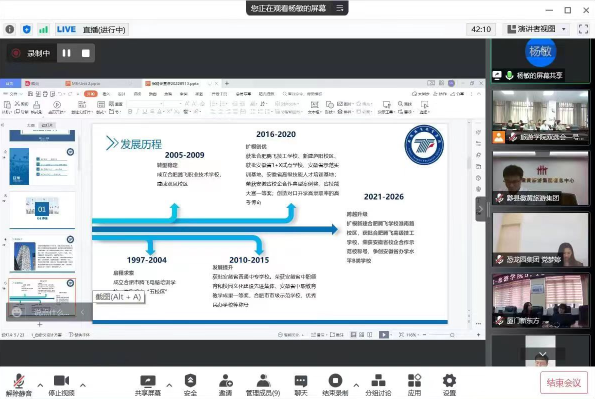595x399 pixels.
Task: Click the 结束会议 end meeting button
Action: click(564, 382)
